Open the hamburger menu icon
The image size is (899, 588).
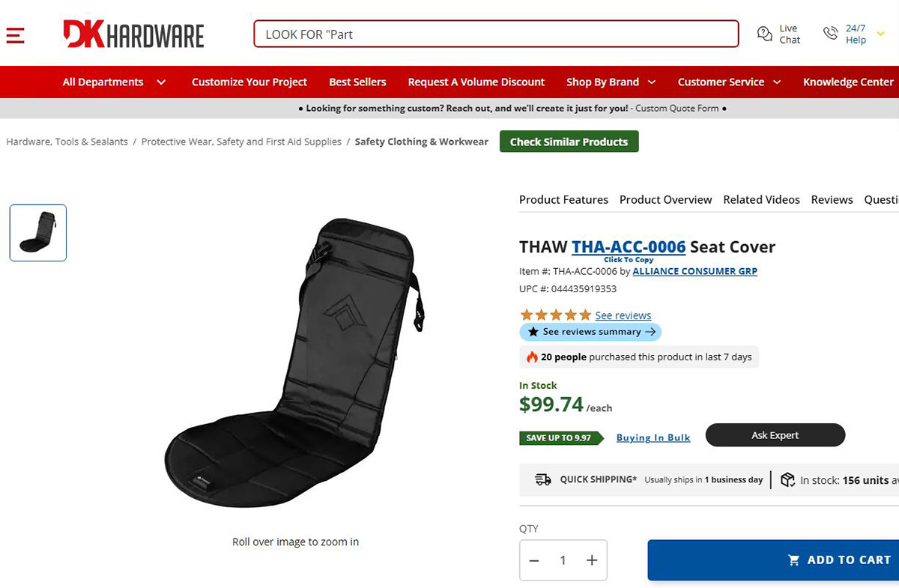(16, 34)
